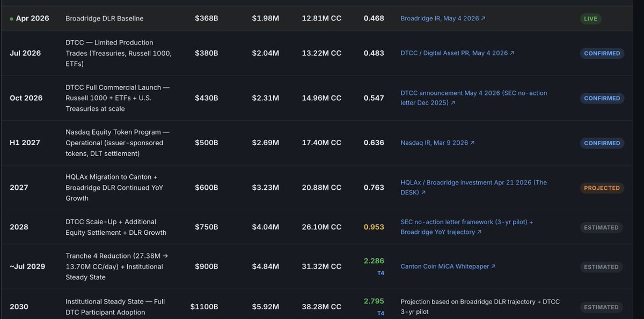
Task: Click the CONFIRMED badge in Jul 2026 row
Action: [x=602, y=54]
